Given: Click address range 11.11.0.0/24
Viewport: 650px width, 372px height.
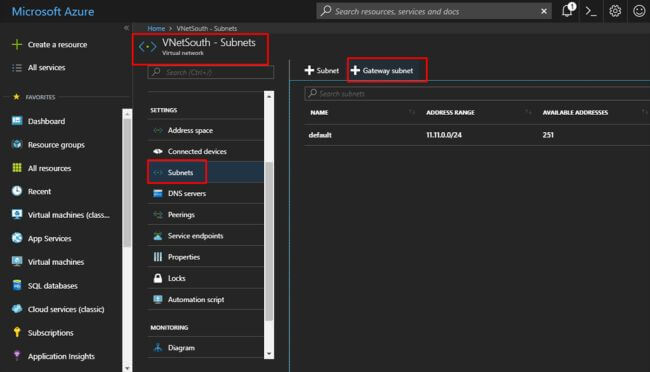Looking at the screenshot, I should (444, 135).
